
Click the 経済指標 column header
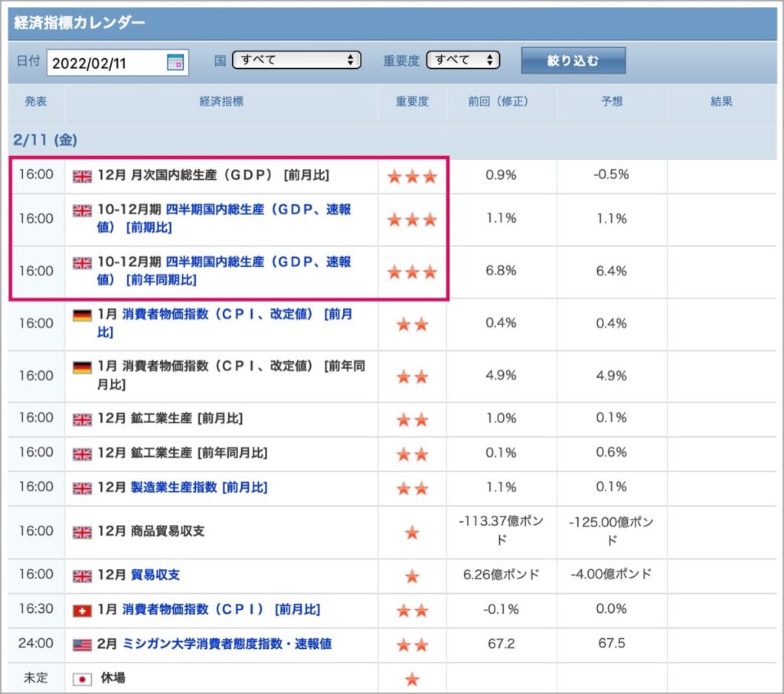coord(221,102)
